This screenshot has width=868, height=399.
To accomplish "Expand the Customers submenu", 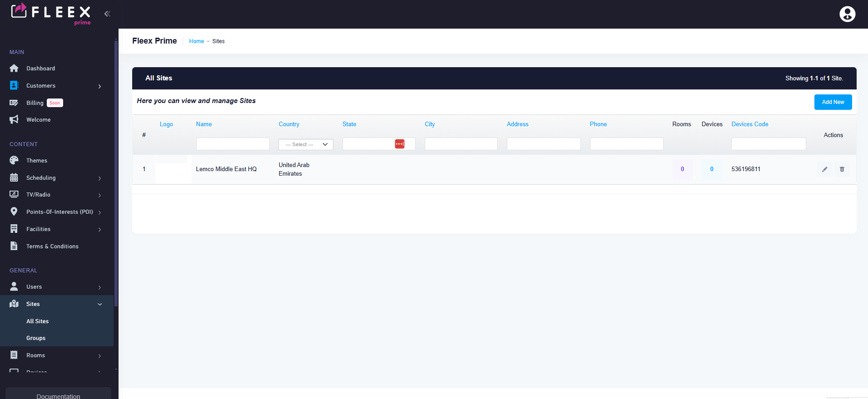I will point(99,86).
